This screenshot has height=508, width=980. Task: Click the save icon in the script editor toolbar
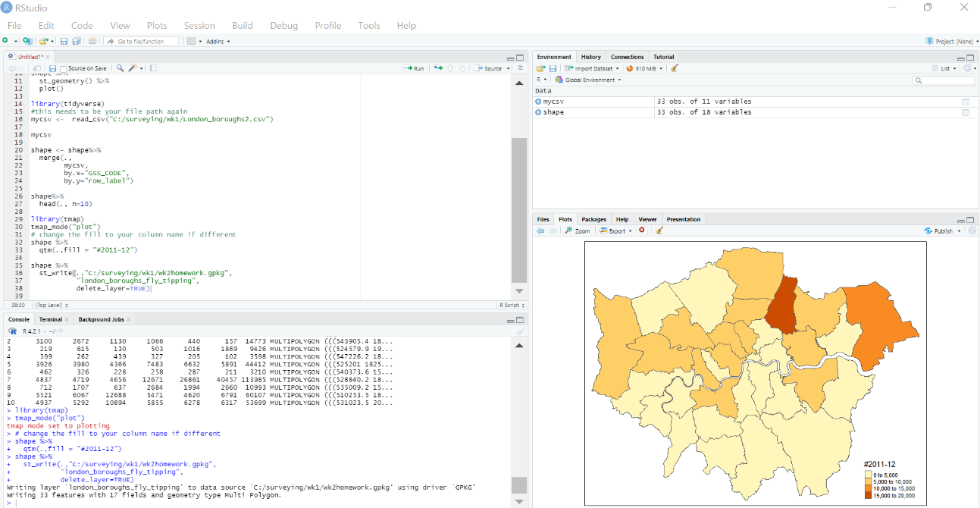pos(52,68)
